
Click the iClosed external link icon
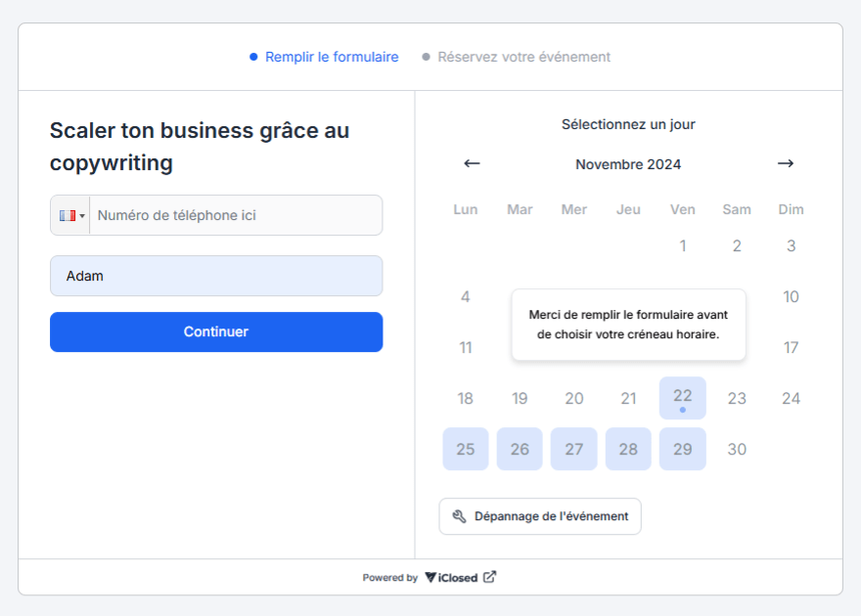click(x=490, y=577)
